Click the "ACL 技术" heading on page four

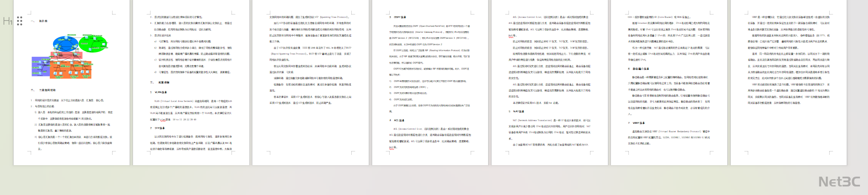(x=399, y=120)
